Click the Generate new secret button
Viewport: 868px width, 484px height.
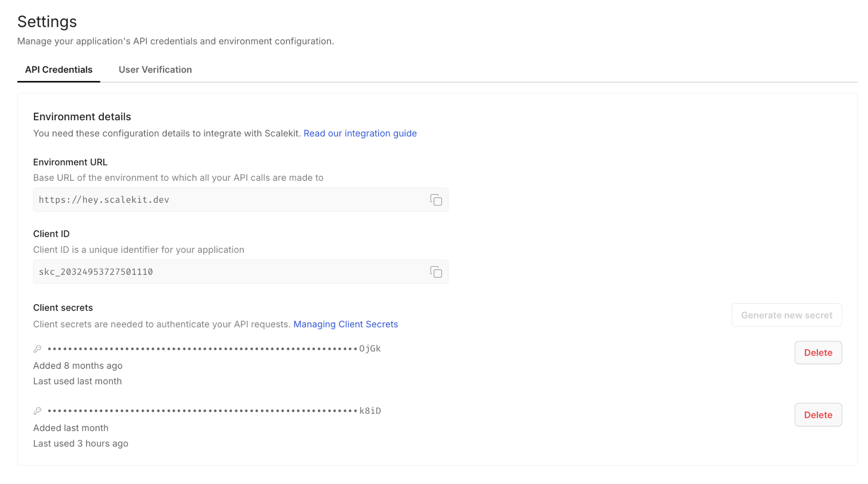(x=786, y=315)
